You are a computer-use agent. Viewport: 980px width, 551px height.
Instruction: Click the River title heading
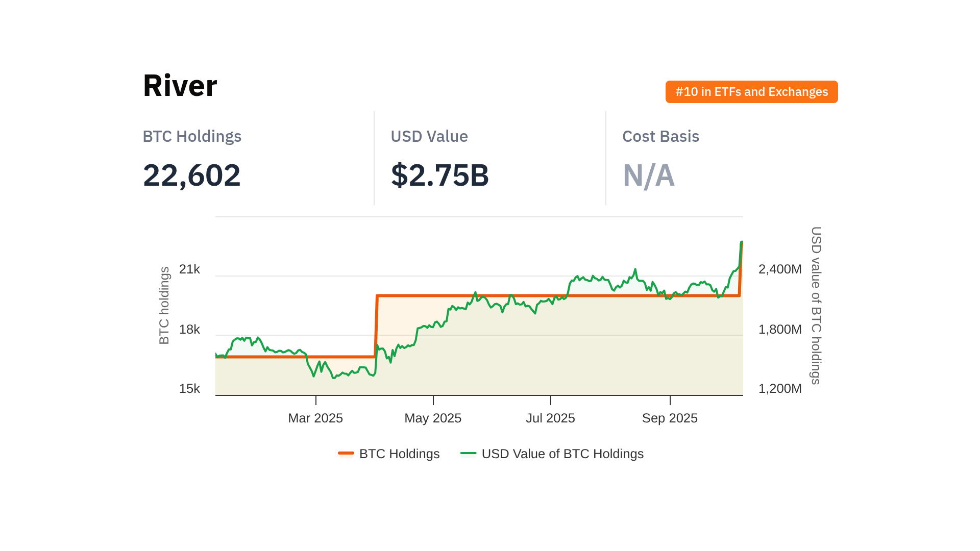coord(180,86)
